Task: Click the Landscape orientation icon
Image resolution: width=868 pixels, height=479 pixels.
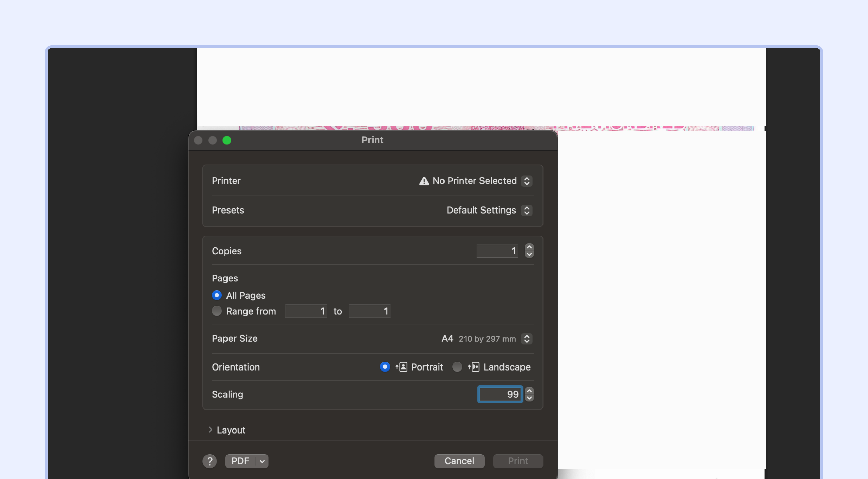Action: (x=474, y=367)
